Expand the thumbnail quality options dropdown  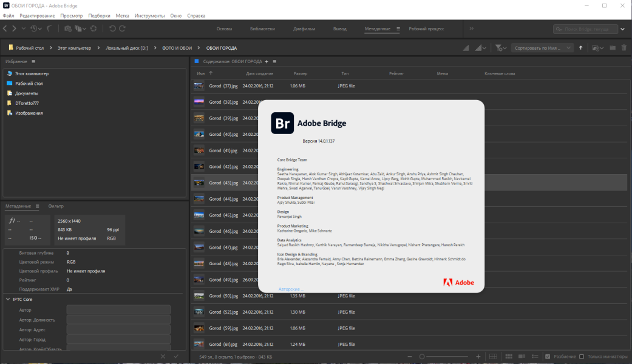click(x=479, y=48)
